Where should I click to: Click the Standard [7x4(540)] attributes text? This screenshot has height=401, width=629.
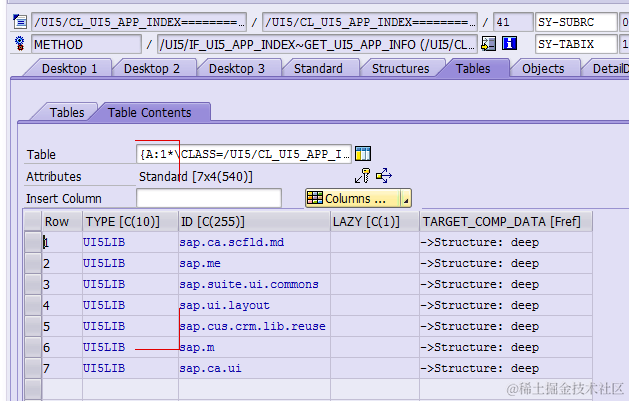[x=196, y=176]
